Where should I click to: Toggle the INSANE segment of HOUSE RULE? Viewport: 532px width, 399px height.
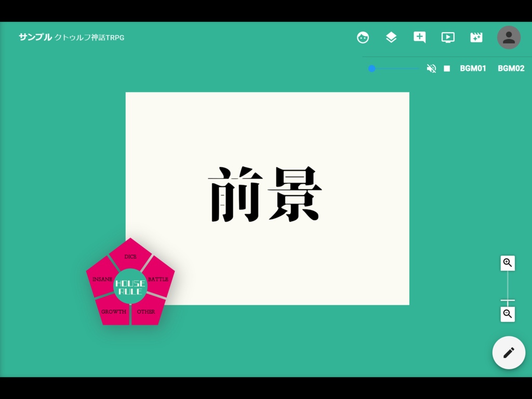[102, 279]
